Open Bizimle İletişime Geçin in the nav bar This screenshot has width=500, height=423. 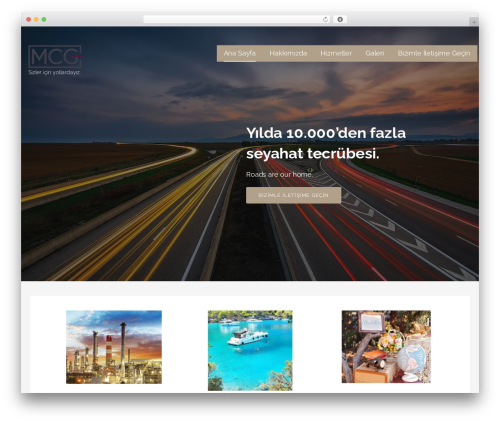click(434, 53)
